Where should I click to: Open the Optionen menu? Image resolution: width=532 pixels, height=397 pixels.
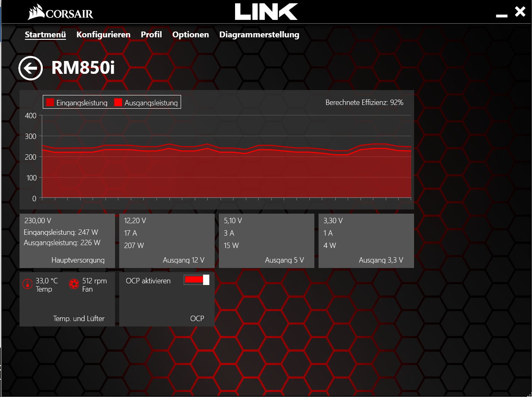click(x=191, y=34)
